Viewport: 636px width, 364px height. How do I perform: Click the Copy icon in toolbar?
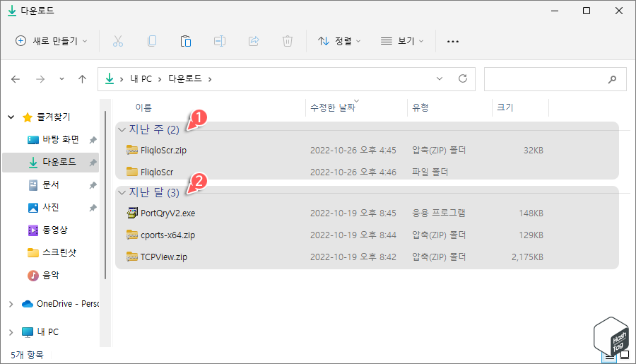click(152, 41)
